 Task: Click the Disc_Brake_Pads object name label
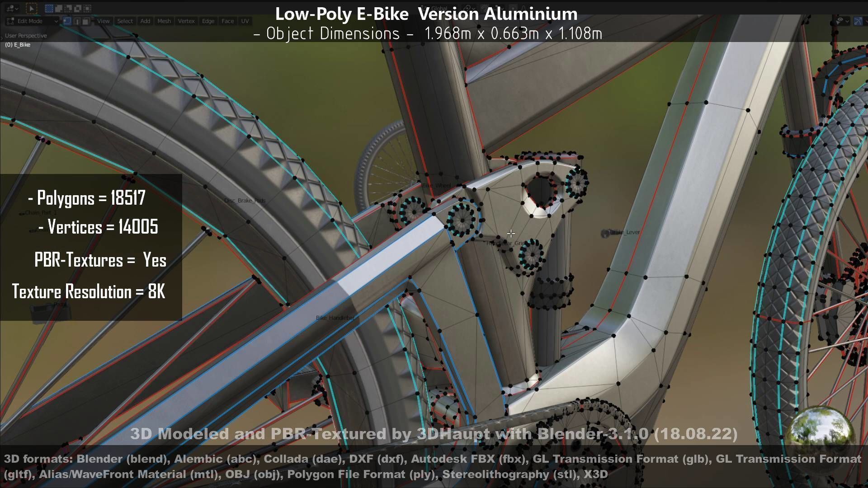pos(245,201)
